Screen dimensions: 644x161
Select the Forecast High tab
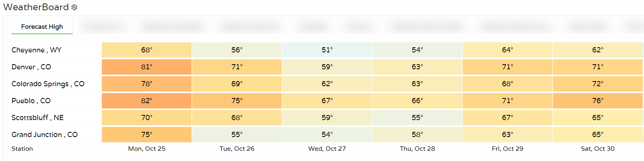pyautogui.click(x=42, y=27)
